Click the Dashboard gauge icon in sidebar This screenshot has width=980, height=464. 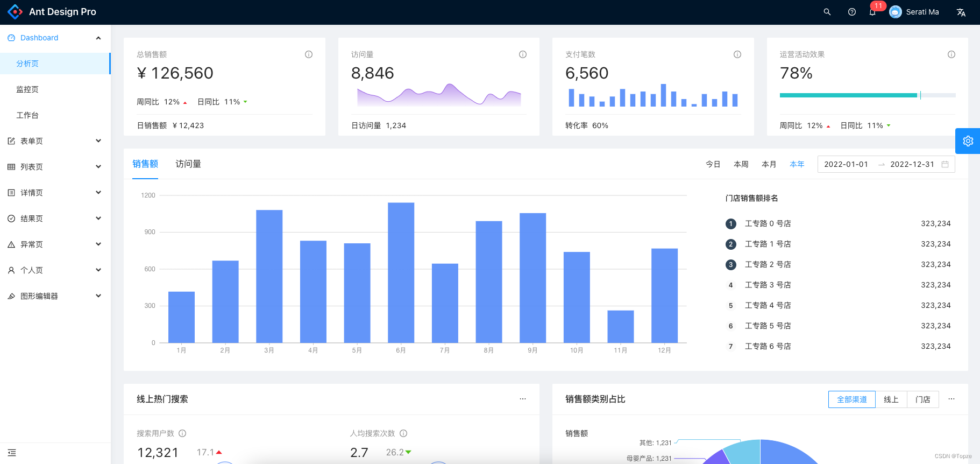pyautogui.click(x=11, y=38)
